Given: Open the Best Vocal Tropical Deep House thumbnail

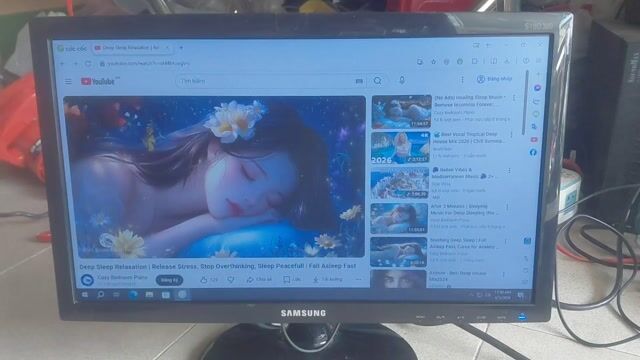Looking at the screenshot, I should pyautogui.click(x=400, y=148).
